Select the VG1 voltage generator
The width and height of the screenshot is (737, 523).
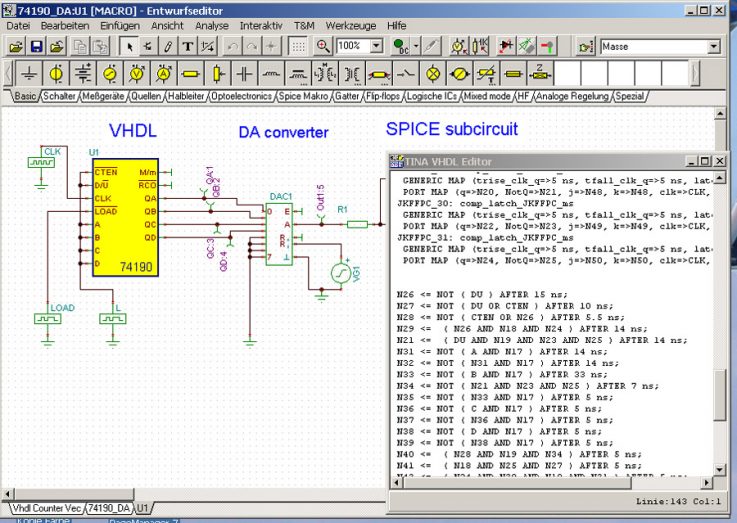pyautogui.click(x=341, y=273)
